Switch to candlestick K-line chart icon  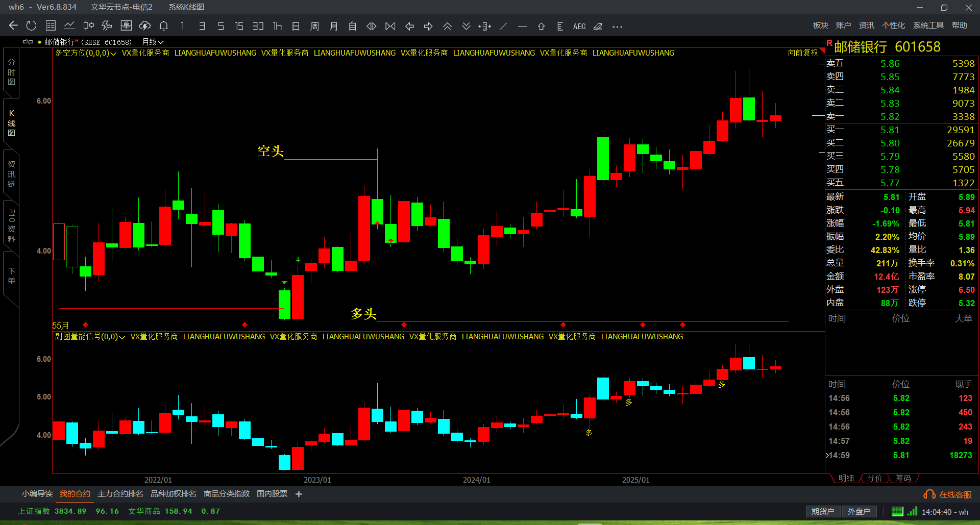(88, 26)
